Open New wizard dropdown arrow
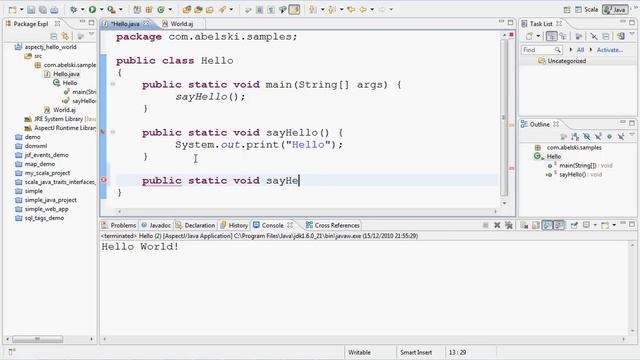The image size is (640, 360). point(22,9)
